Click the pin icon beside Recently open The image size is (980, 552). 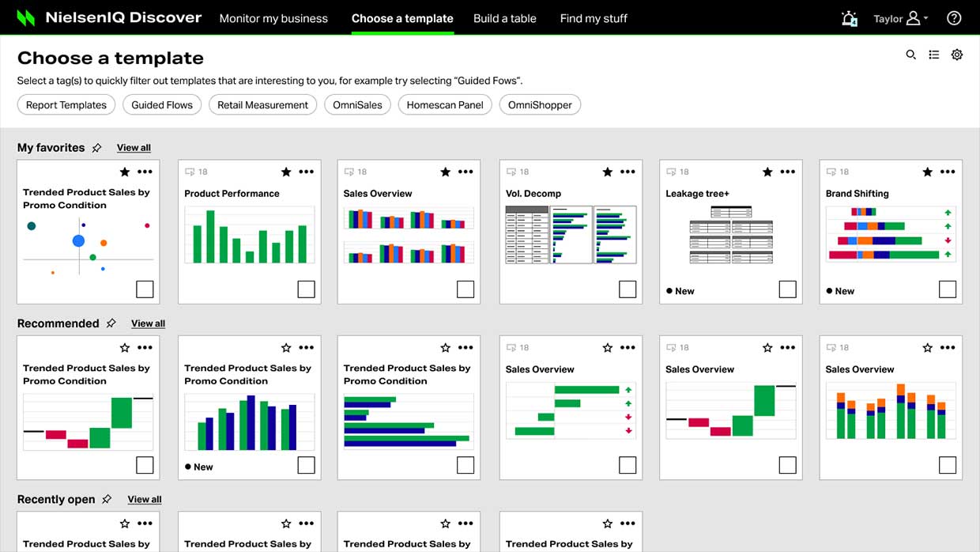point(107,499)
